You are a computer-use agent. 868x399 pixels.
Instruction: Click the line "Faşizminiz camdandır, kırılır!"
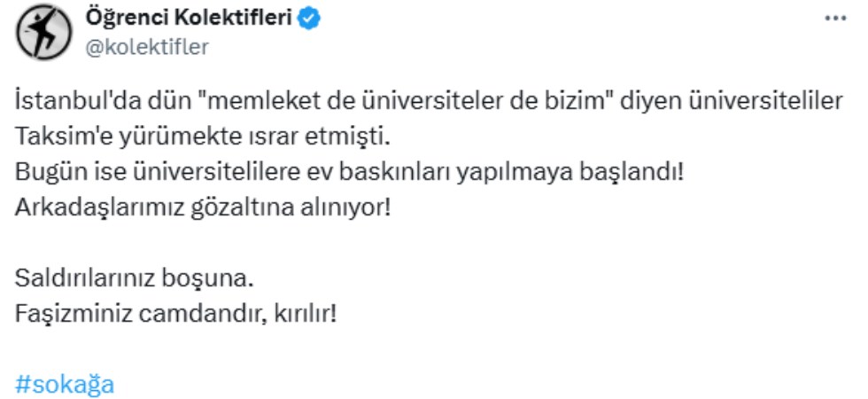point(176,314)
